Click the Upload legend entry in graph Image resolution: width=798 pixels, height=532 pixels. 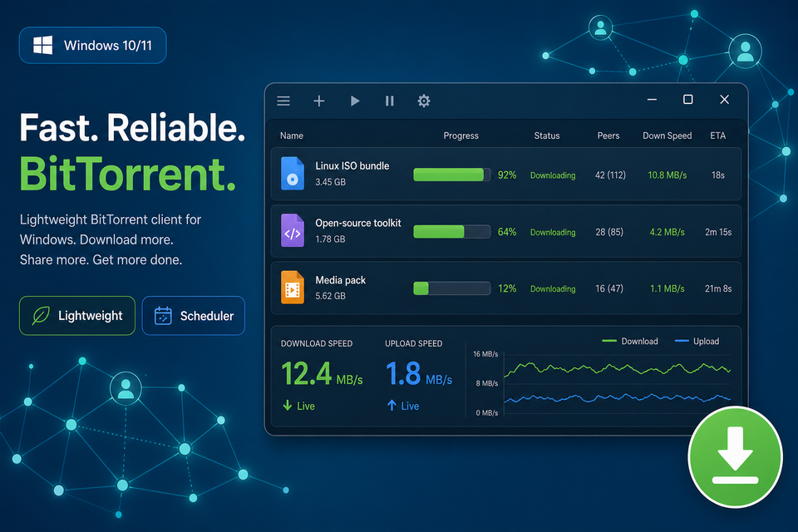coord(697,341)
